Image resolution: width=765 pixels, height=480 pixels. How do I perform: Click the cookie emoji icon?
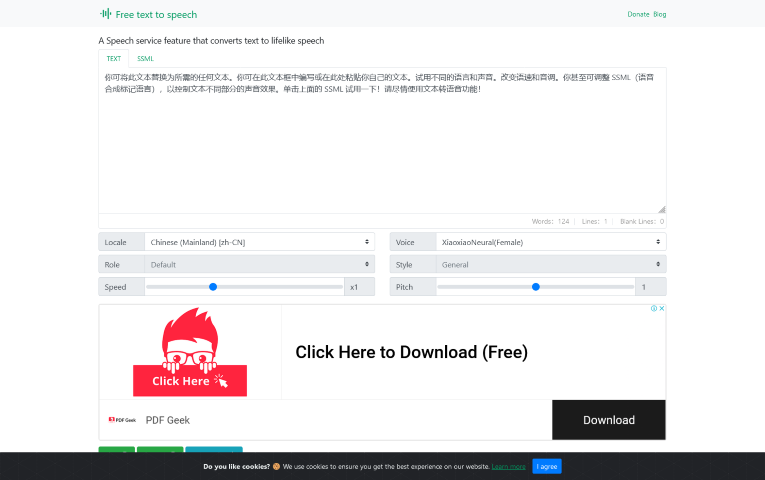[276, 466]
